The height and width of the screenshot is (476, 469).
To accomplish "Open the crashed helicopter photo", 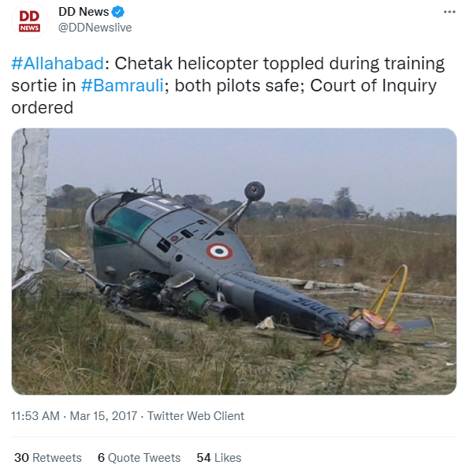I will (234, 262).
